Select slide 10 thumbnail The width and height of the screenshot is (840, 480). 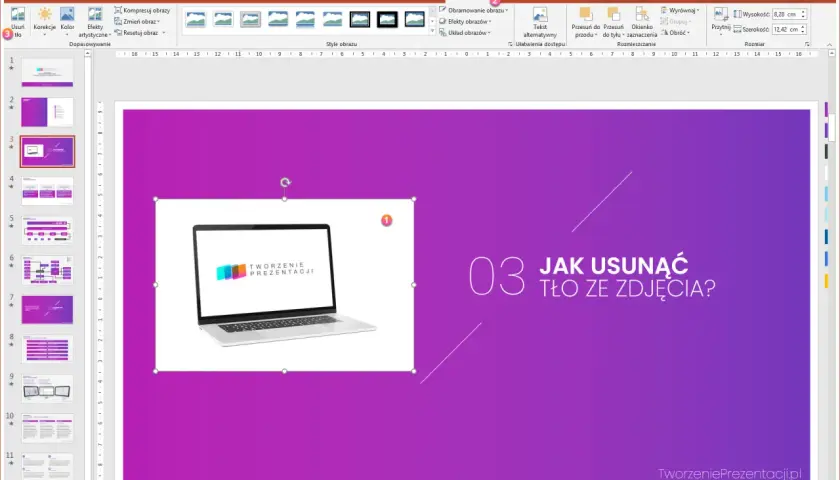click(47, 429)
